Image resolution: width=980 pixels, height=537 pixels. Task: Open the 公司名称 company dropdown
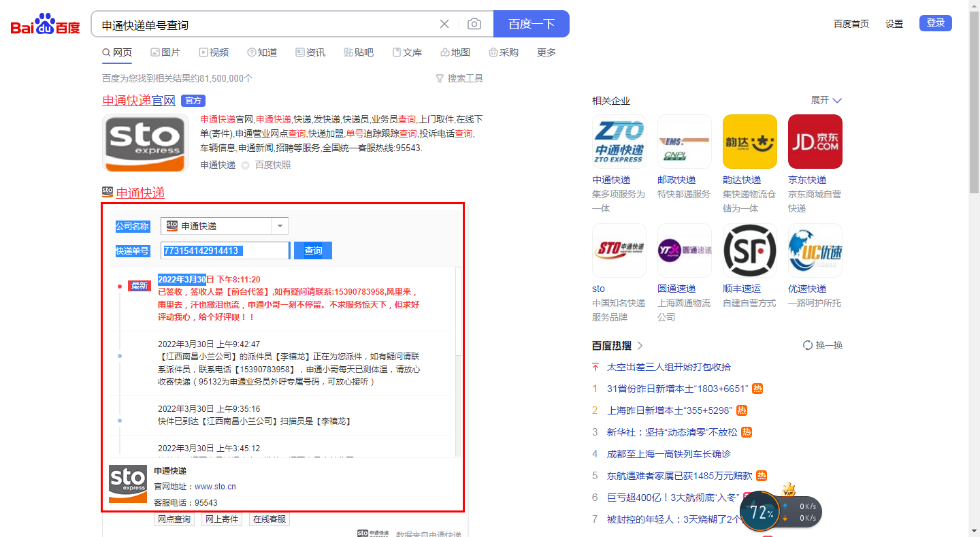point(225,226)
